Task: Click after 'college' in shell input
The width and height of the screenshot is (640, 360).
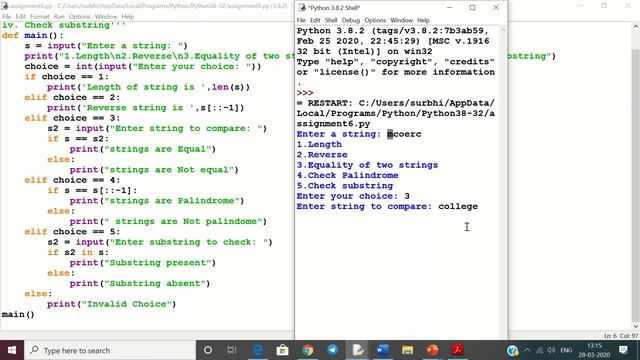Action: point(479,207)
